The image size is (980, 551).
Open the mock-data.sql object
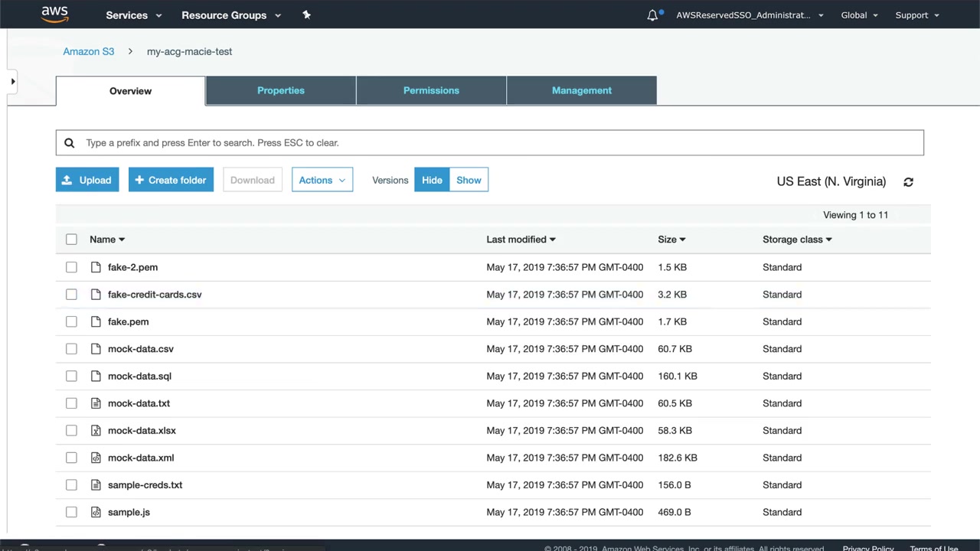point(139,376)
